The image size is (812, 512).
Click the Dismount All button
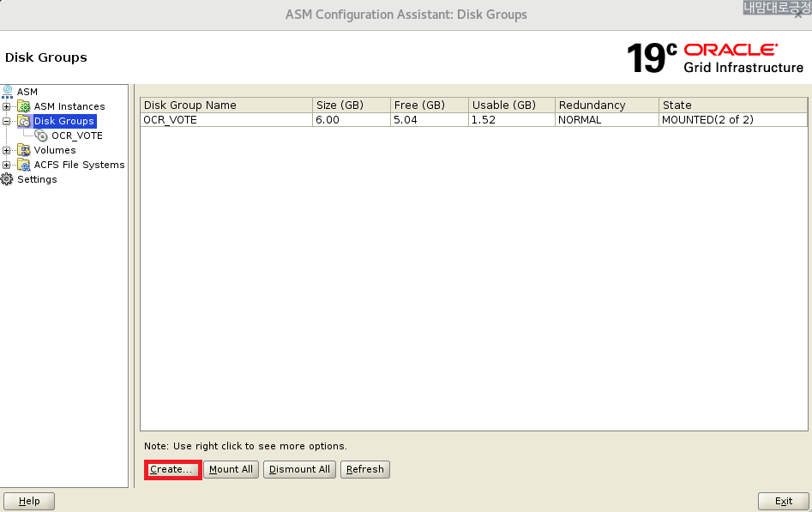(299, 469)
